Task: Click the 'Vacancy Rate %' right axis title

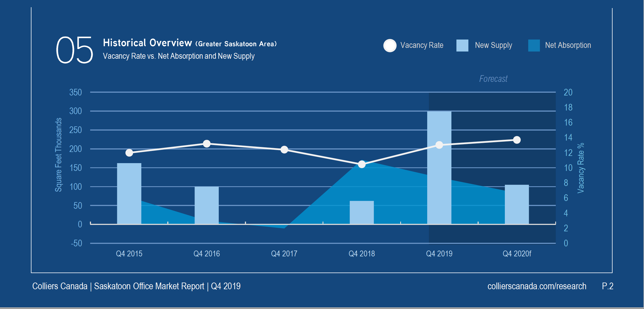Action: pos(581,168)
